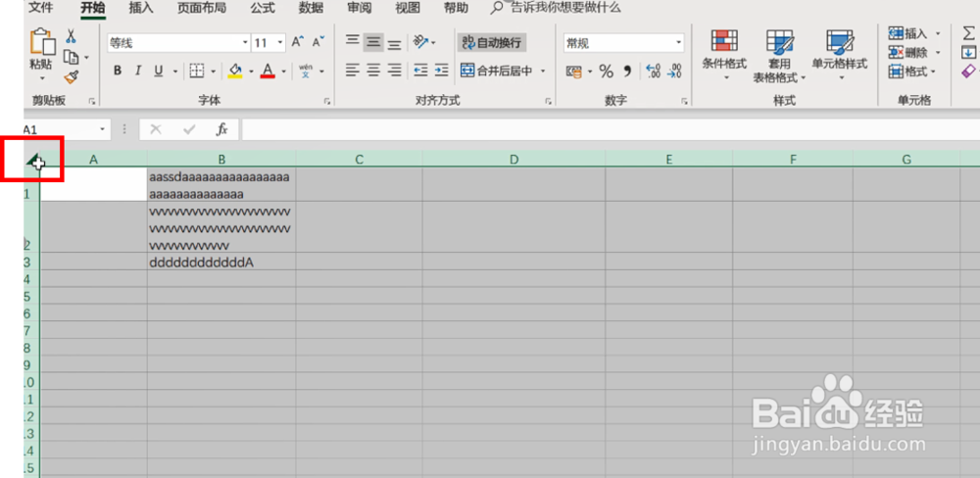Viewport: 980px width, 478px height.
Task: Apply yellow fill color bucket
Action: tap(235, 72)
